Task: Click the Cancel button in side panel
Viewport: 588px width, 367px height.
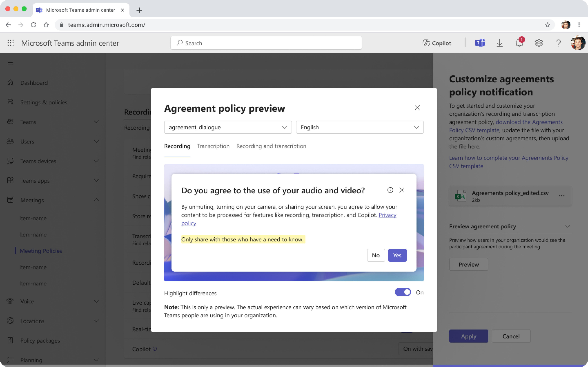Action: tap(511, 336)
